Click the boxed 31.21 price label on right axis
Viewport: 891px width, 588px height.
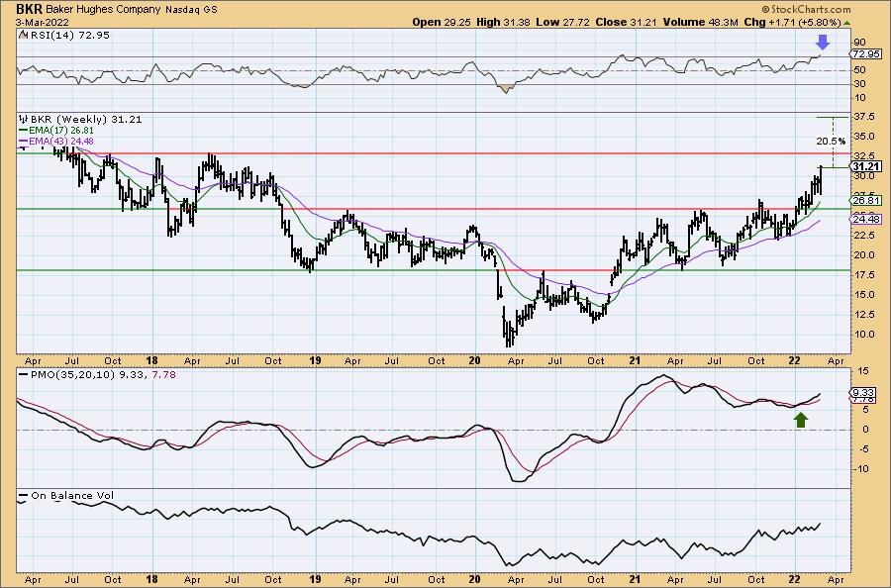coord(866,166)
